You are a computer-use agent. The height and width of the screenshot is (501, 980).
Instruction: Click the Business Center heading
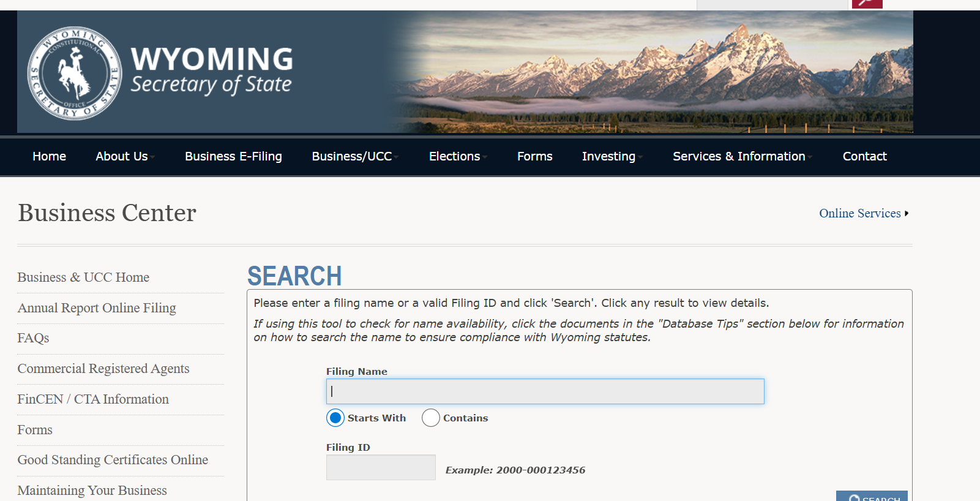(x=107, y=213)
